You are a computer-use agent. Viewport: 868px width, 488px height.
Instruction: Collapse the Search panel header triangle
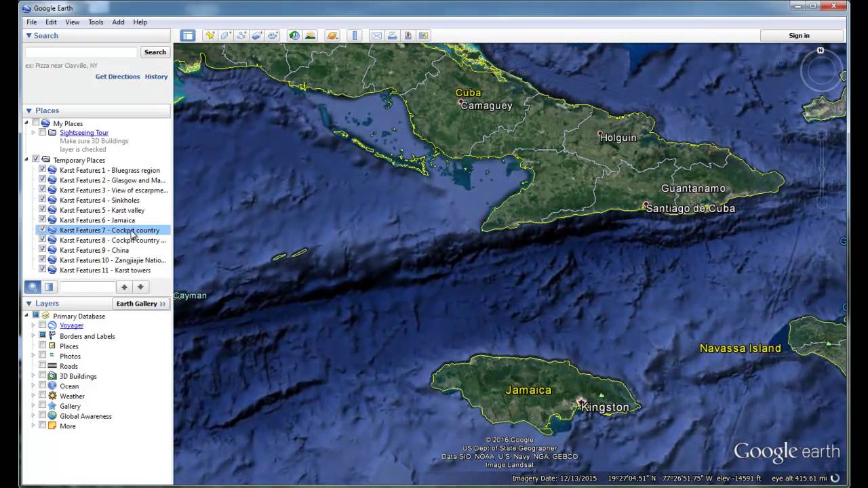(x=28, y=35)
